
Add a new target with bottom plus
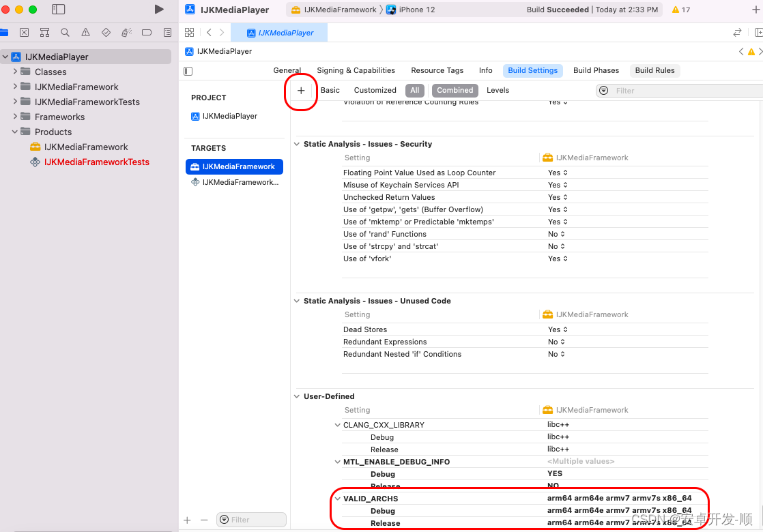point(188,520)
